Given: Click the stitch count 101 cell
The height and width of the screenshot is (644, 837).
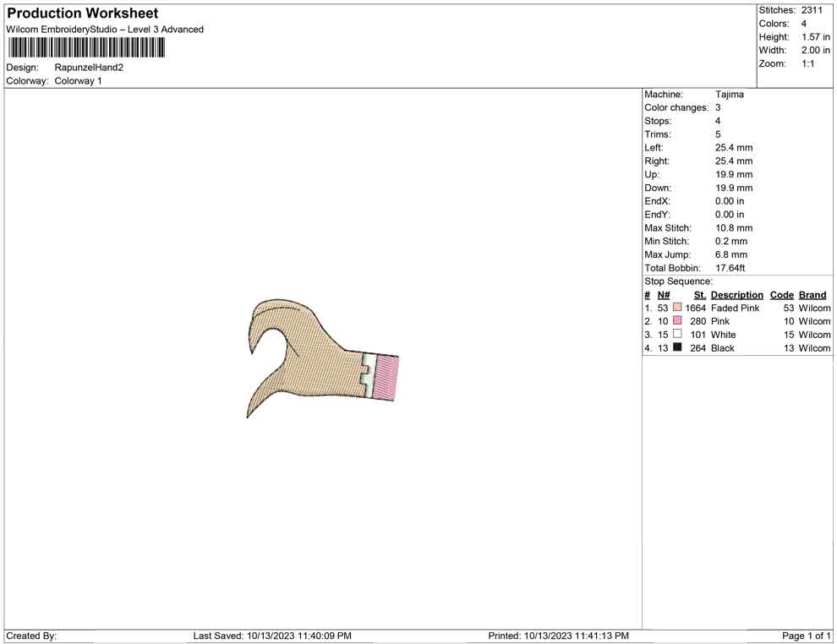Looking at the screenshot, I should (698, 335).
